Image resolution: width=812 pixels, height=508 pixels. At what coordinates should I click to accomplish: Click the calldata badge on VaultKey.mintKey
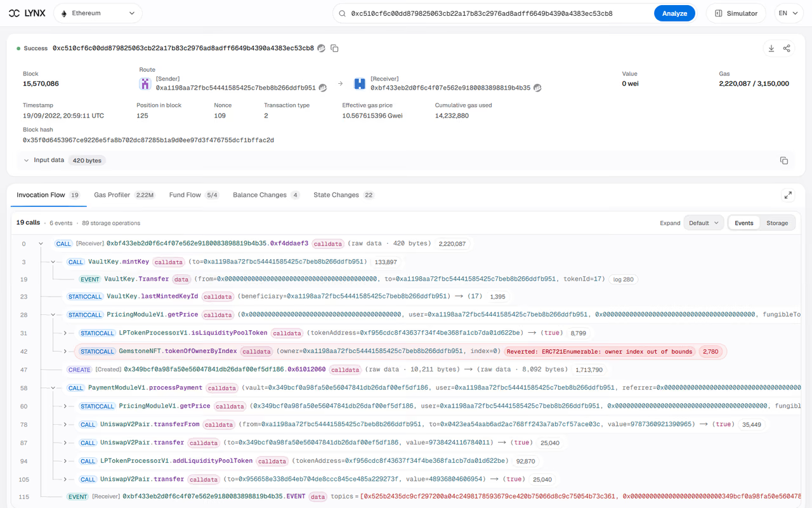169,262
